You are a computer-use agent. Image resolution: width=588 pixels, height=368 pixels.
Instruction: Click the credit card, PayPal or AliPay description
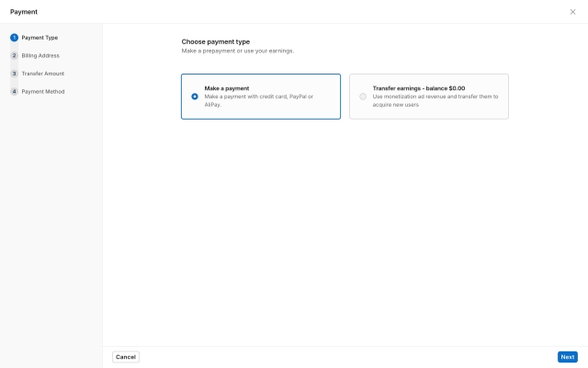click(x=259, y=100)
